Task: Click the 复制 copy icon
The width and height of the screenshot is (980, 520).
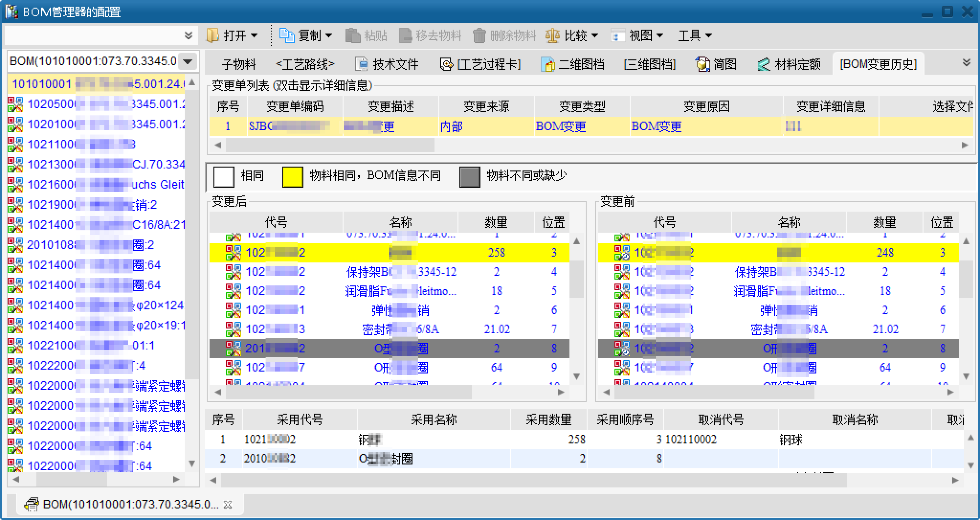Action: (x=287, y=35)
